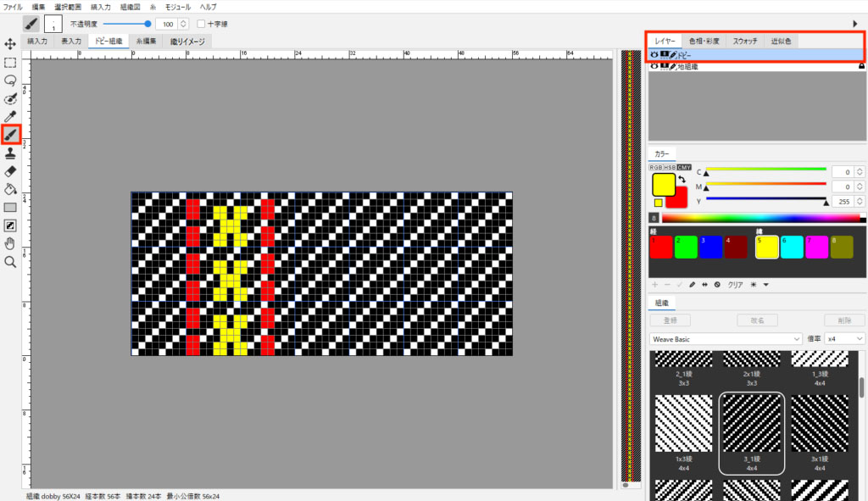Select the rectangular marquee selection tool
Screen dimensions: 868x501
tap(10, 62)
